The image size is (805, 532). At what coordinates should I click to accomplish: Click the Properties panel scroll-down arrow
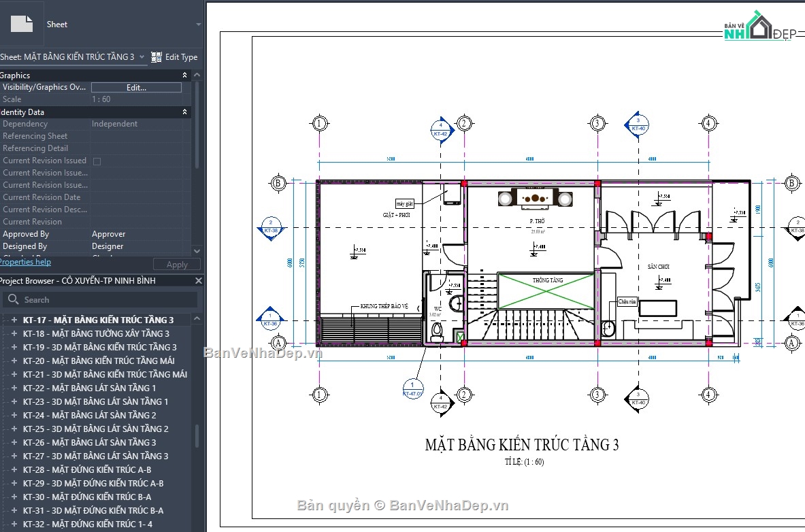pyautogui.click(x=197, y=250)
